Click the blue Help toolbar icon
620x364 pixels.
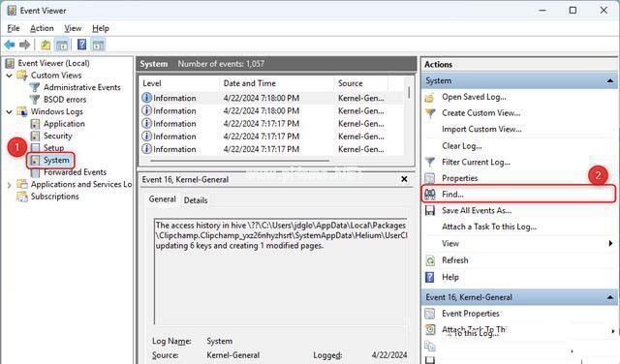click(x=81, y=45)
